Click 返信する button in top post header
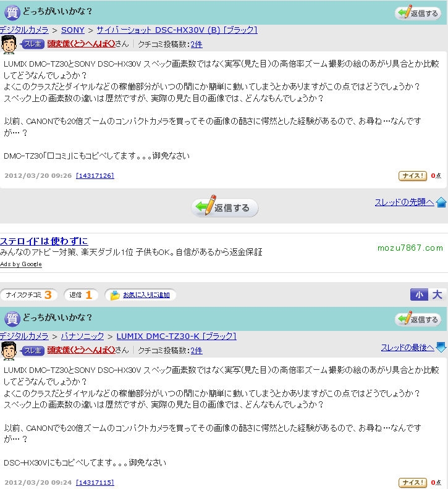Viewport: 448px width, 489px height. click(418, 13)
